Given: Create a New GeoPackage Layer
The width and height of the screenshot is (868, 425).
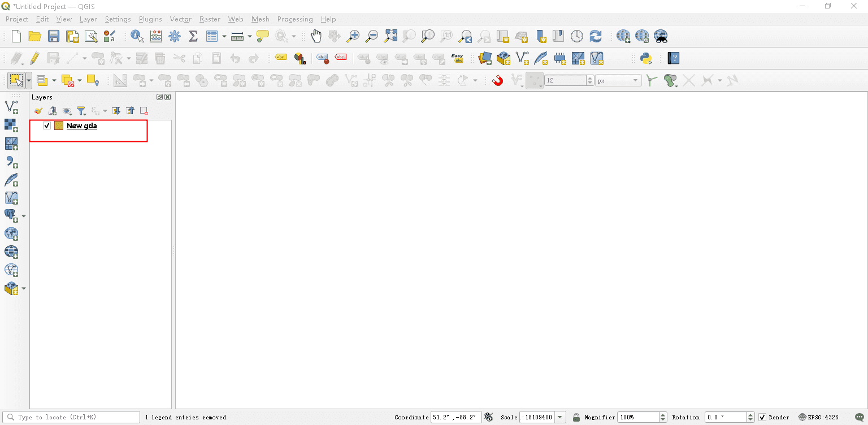Looking at the screenshot, I should pos(504,58).
